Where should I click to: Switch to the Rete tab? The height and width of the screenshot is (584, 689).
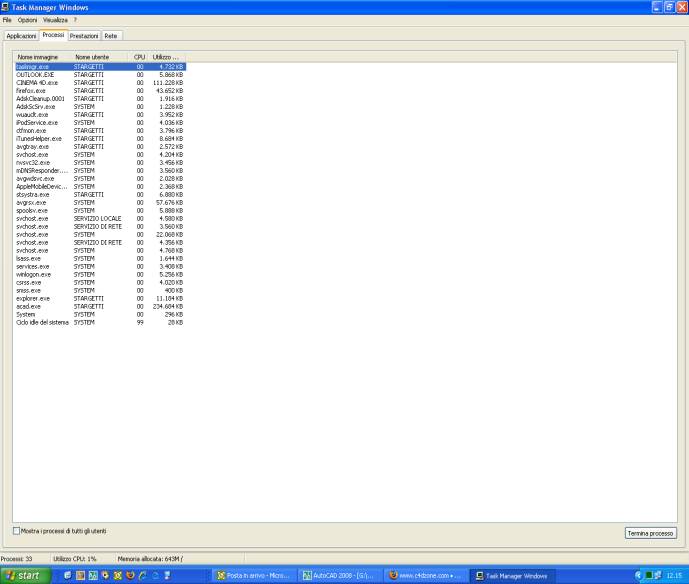click(111, 36)
